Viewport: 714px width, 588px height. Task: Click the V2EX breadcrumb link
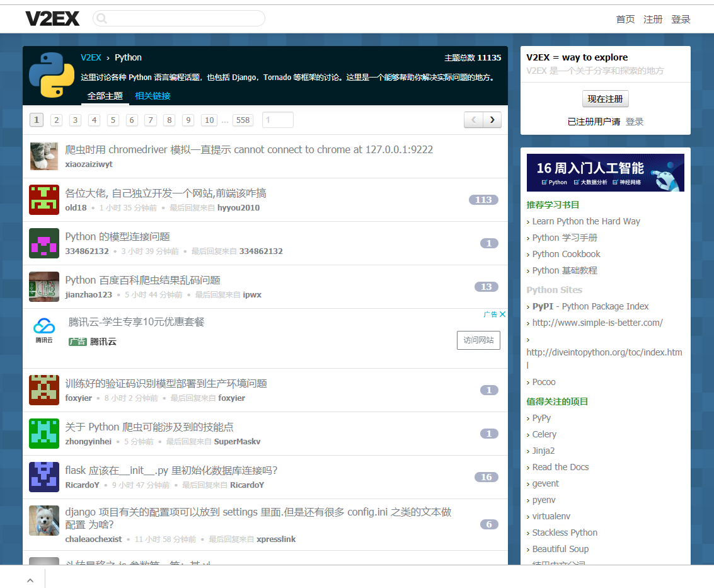[91, 57]
